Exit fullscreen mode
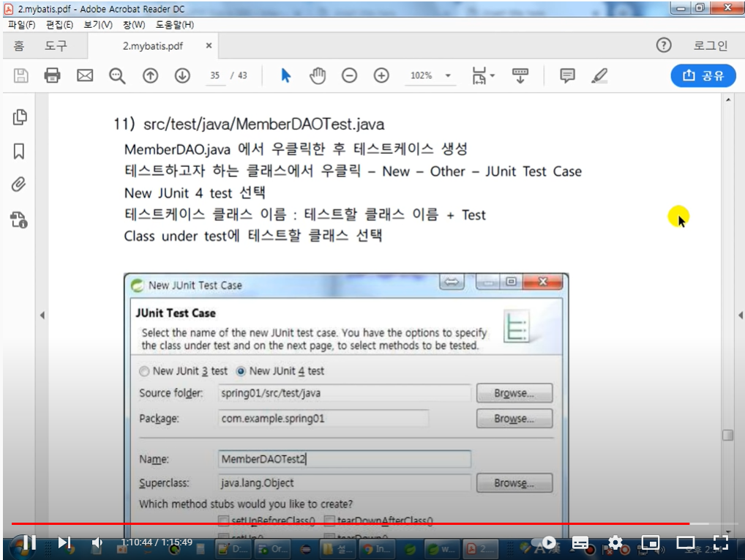The height and width of the screenshot is (560, 745). click(x=721, y=542)
